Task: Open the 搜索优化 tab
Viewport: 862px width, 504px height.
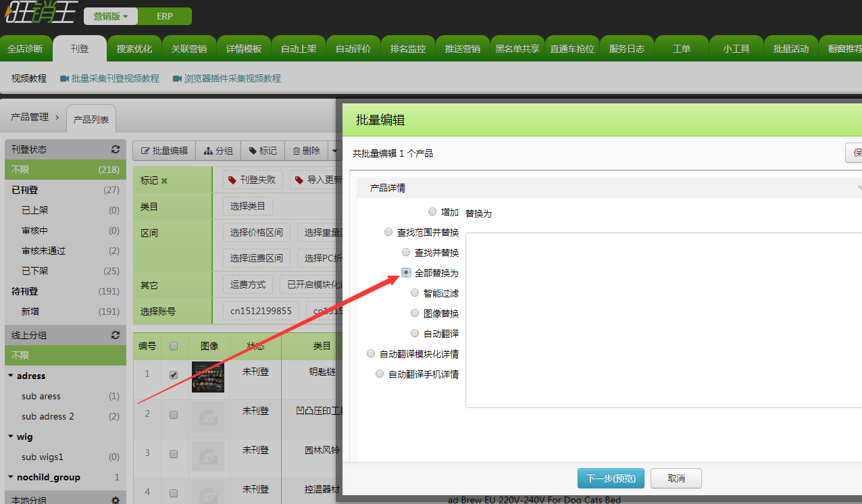Action: click(134, 49)
